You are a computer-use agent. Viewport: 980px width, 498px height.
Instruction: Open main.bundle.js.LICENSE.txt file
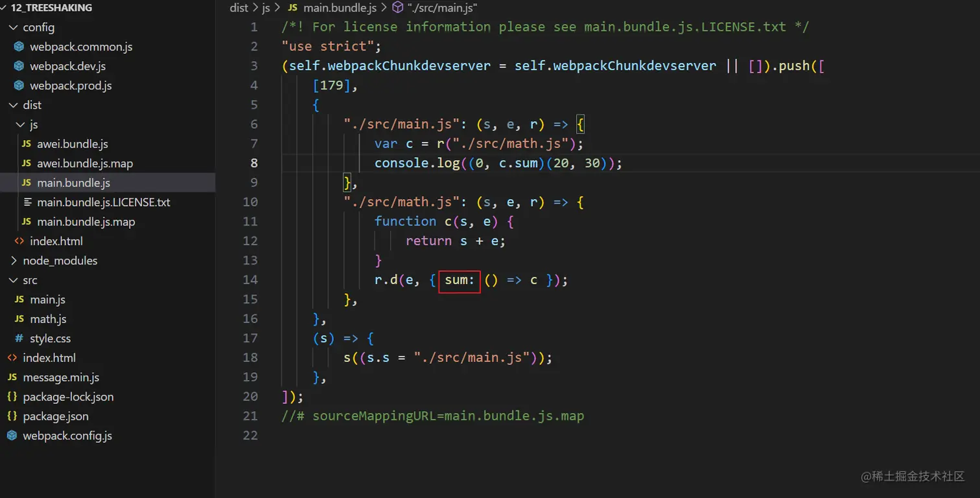[x=104, y=202]
